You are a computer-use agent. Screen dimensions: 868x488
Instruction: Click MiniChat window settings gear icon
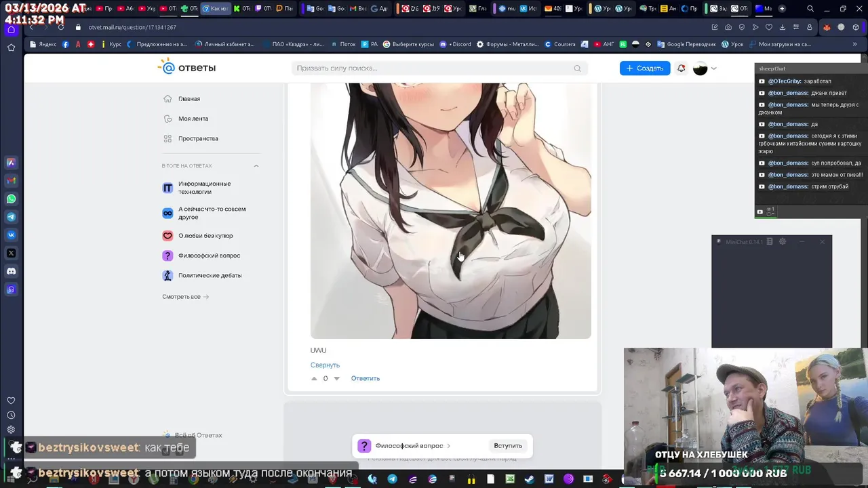[783, 242]
